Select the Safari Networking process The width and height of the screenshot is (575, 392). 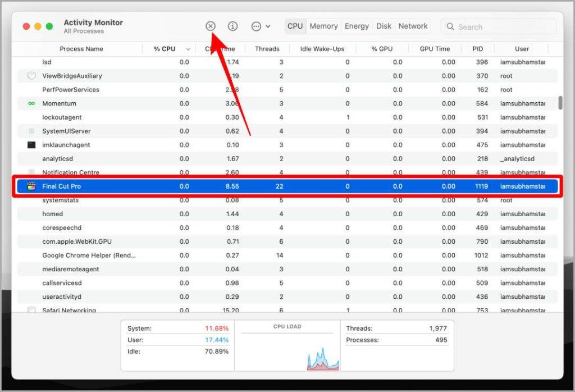pyautogui.click(x=69, y=310)
